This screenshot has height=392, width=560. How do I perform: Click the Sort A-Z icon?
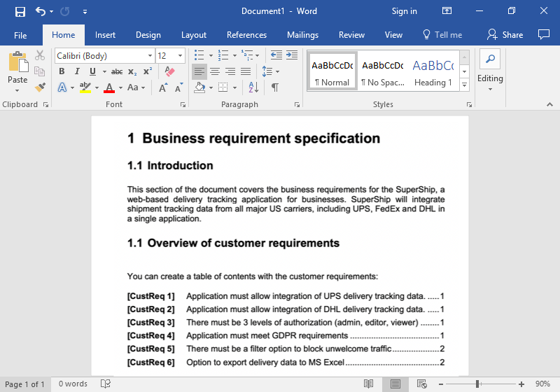point(253,87)
